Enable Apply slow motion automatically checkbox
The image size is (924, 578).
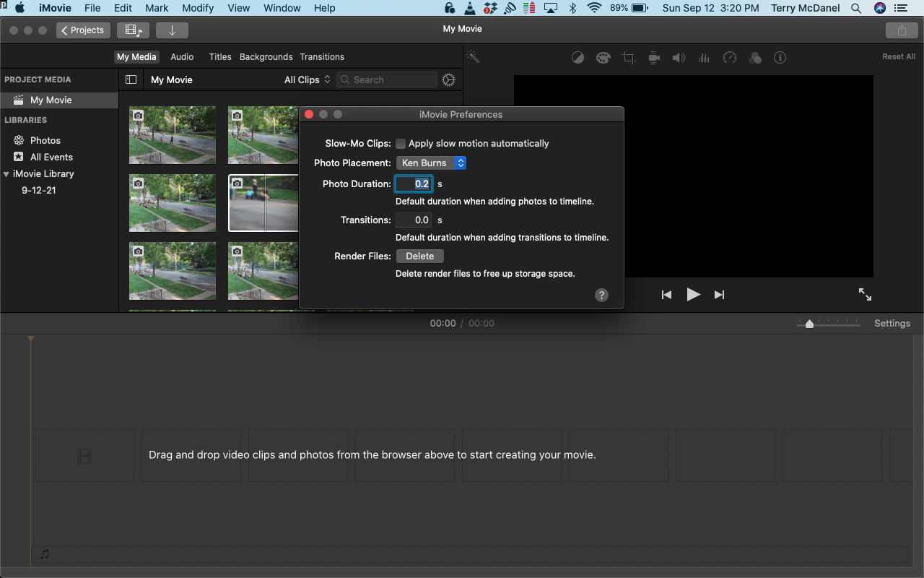pyautogui.click(x=401, y=144)
